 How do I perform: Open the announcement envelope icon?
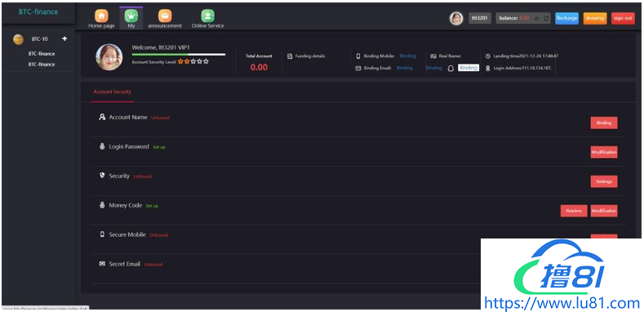pos(165,16)
